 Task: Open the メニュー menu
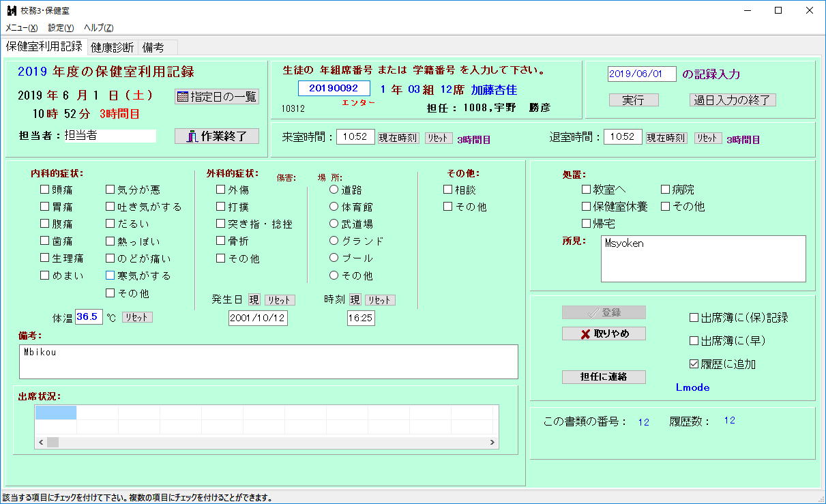point(22,28)
